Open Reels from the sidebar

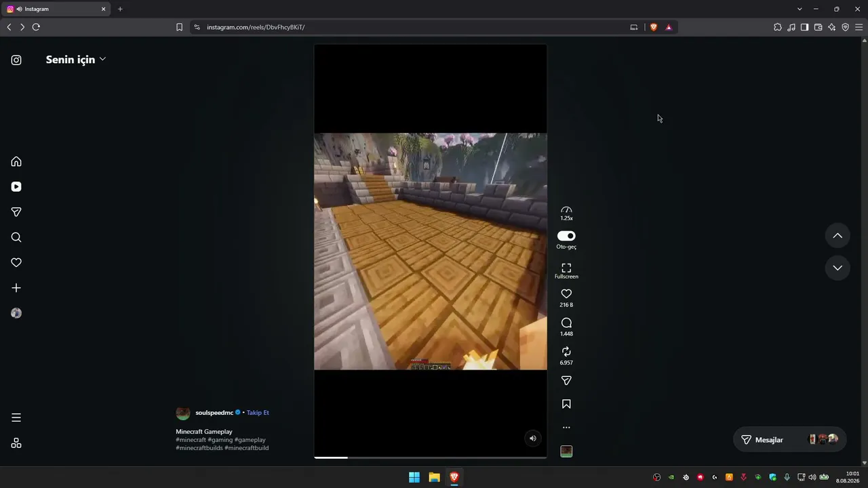coord(16,186)
